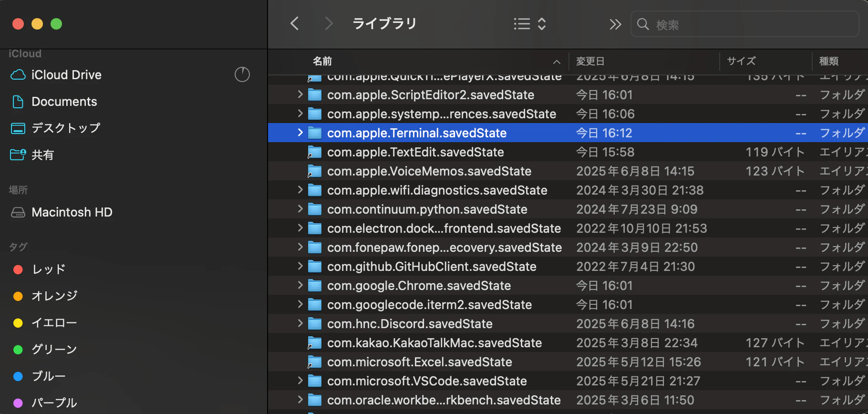Expand com.microsoft.VSCode.savedState folder
The height and width of the screenshot is (414, 868).
pyautogui.click(x=300, y=381)
